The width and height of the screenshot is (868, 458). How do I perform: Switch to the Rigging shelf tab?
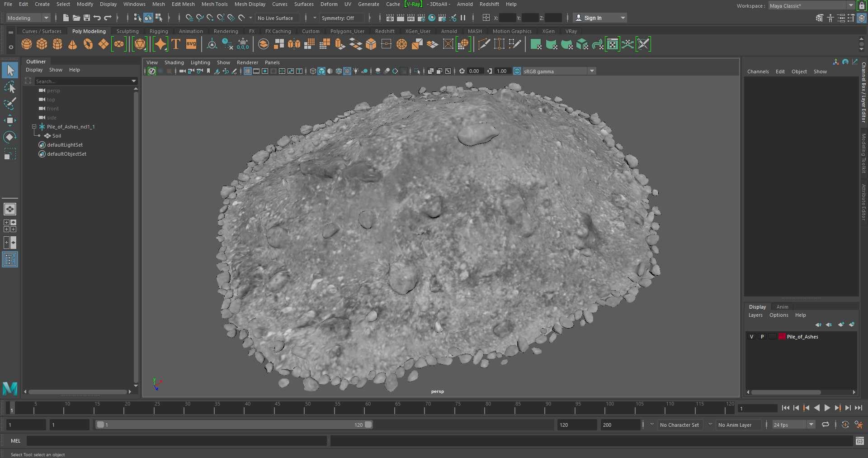pos(159,31)
